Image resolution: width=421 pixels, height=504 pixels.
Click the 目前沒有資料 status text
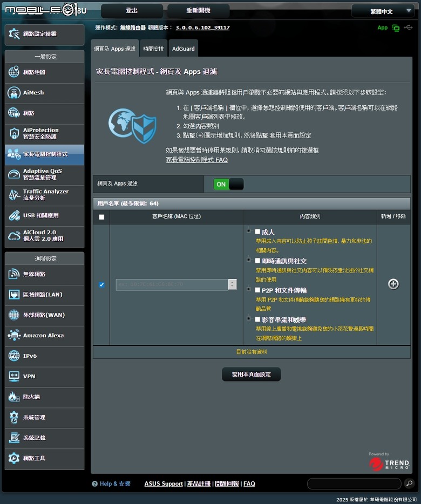click(x=252, y=352)
